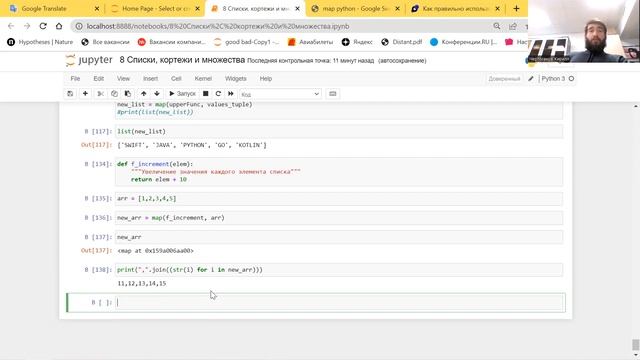
Task: Open the View menu
Action: 123,78
